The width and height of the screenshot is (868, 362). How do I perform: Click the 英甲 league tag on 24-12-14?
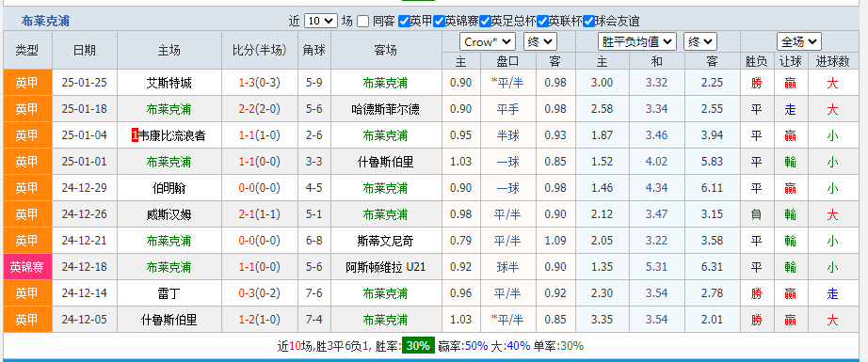(x=27, y=293)
